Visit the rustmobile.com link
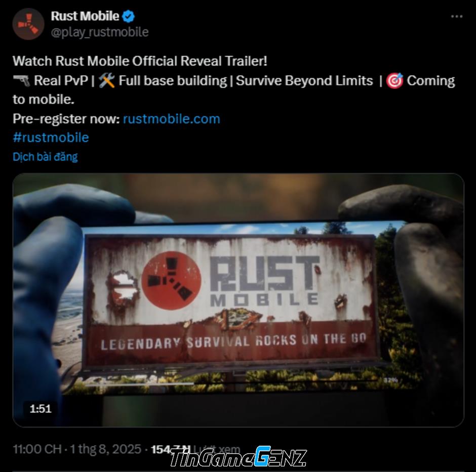 tap(171, 118)
